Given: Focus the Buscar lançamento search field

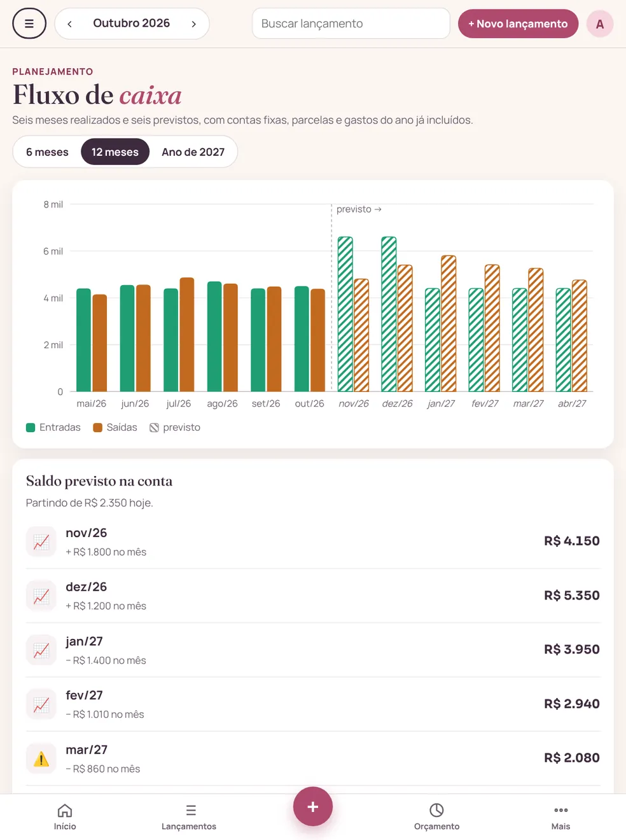Looking at the screenshot, I should (351, 24).
